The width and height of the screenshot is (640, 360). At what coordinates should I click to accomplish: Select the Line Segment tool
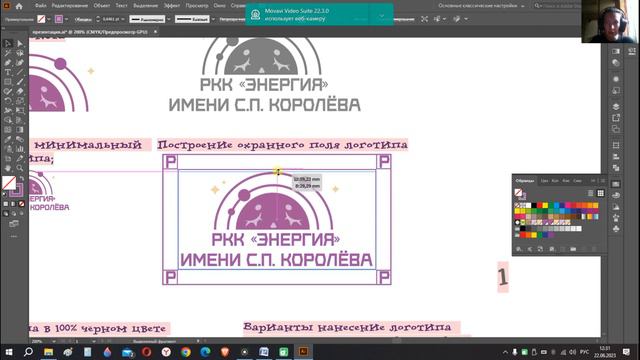pos(20,72)
